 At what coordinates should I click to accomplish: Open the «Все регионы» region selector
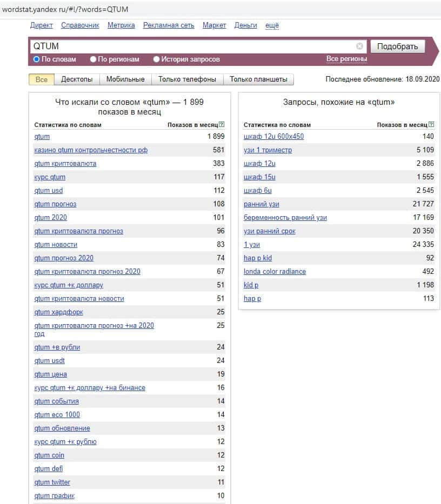point(346,59)
